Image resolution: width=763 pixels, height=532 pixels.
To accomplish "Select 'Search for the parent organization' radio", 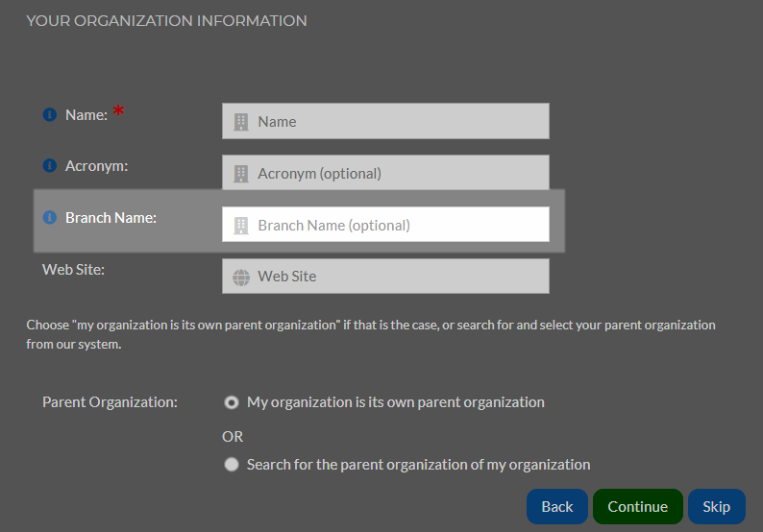I will 232,465.
